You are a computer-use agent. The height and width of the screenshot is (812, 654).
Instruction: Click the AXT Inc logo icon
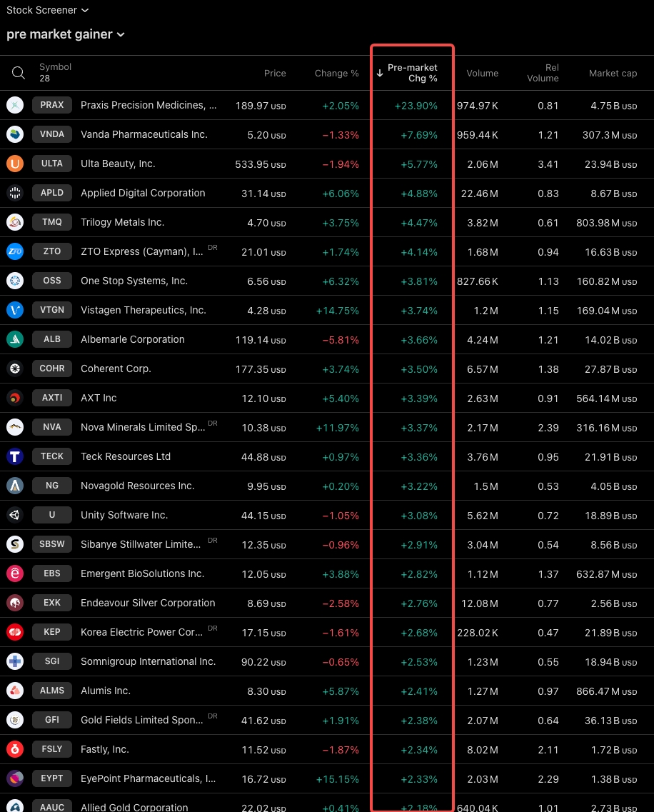[15, 398]
